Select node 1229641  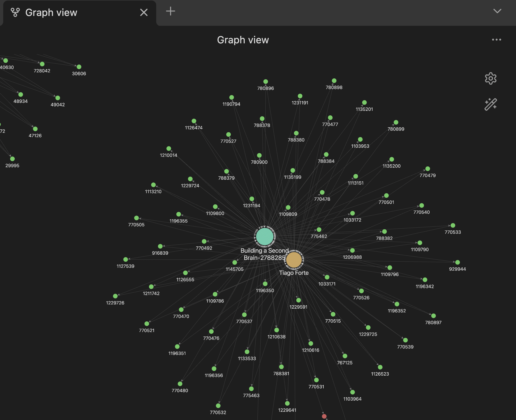pyautogui.click(x=287, y=404)
